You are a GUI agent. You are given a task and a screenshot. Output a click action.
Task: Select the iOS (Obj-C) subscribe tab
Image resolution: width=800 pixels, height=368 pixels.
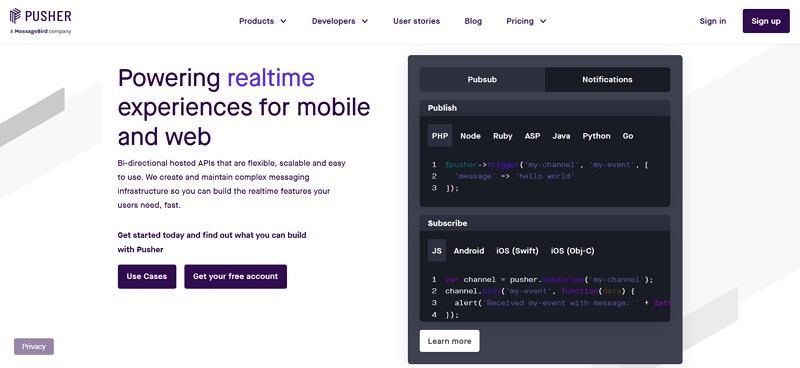[572, 251]
